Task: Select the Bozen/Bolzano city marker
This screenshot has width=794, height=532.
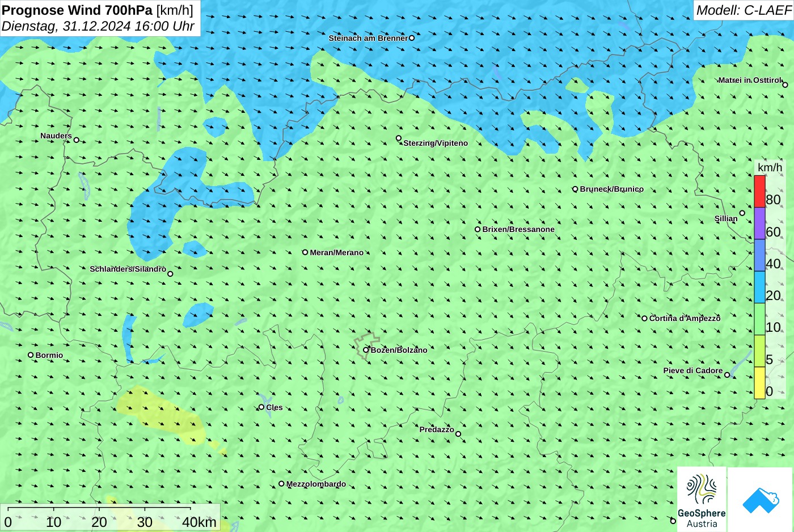Action: point(366,350)
